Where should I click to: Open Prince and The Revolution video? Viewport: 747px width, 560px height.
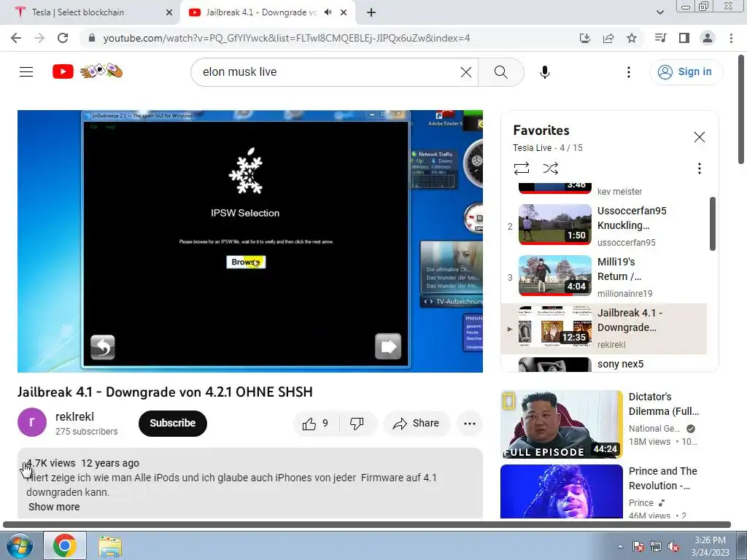click(x=561, y=491)
